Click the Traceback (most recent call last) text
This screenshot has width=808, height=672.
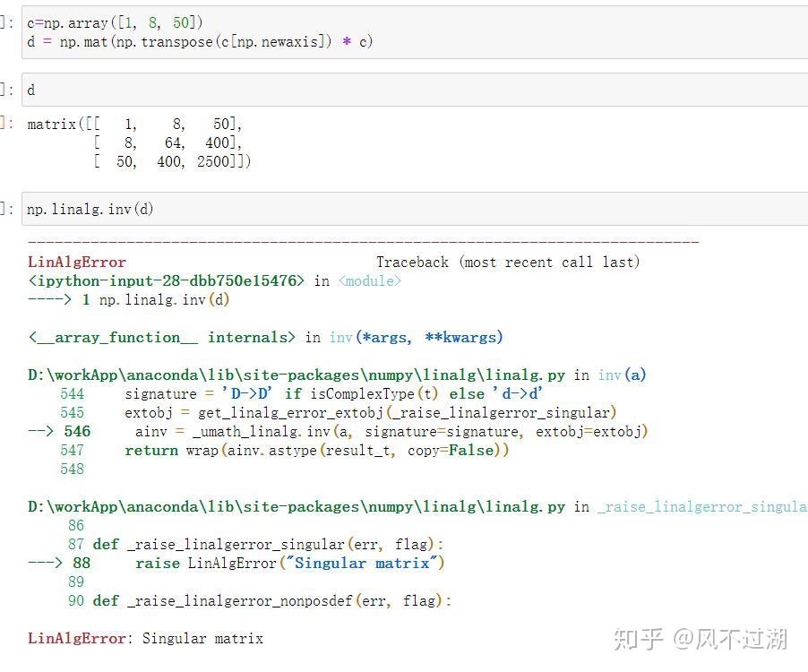point(508,263)
